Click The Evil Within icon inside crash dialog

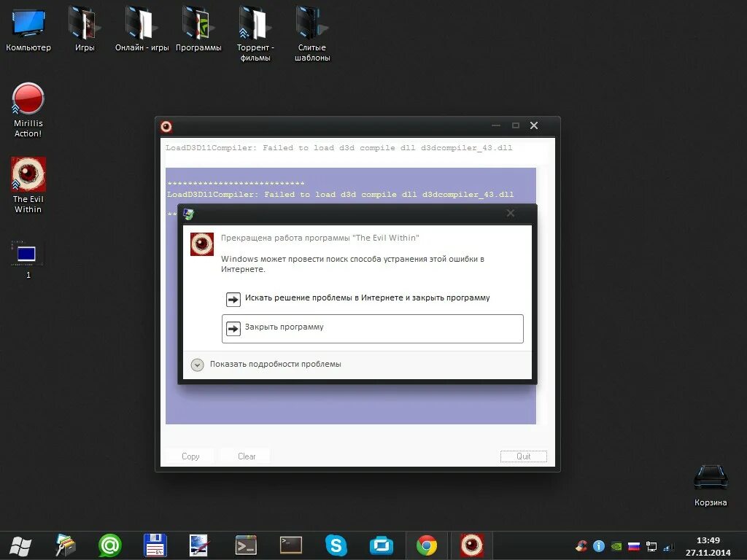[x=202, y=244]
